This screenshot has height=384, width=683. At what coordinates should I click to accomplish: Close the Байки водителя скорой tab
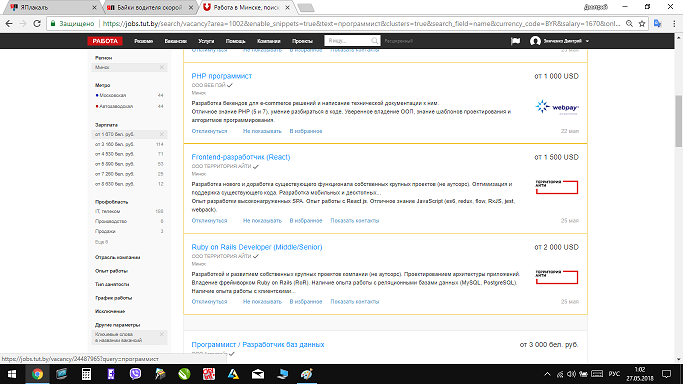[191, 7]
